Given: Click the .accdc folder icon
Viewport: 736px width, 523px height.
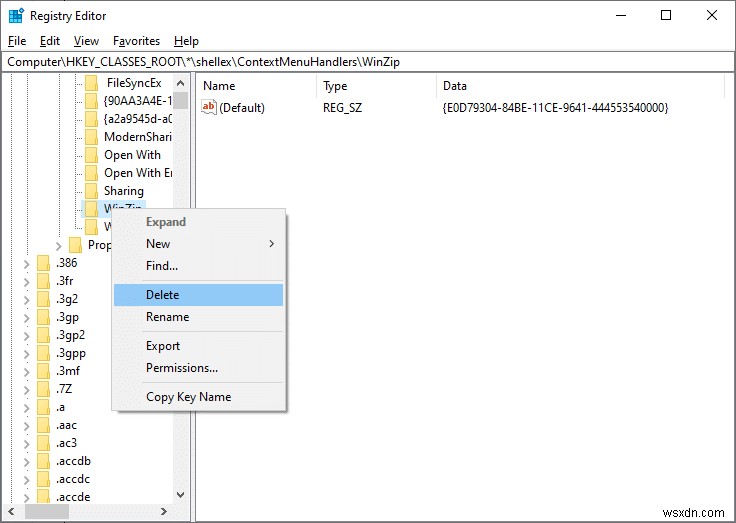Looking at the screenshot, I should click(43, 479).
